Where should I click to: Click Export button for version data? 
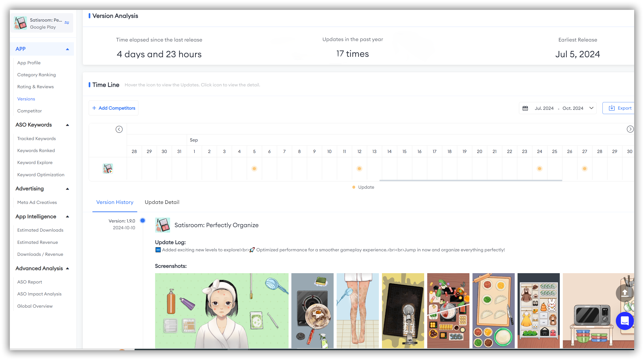point(620,108)
